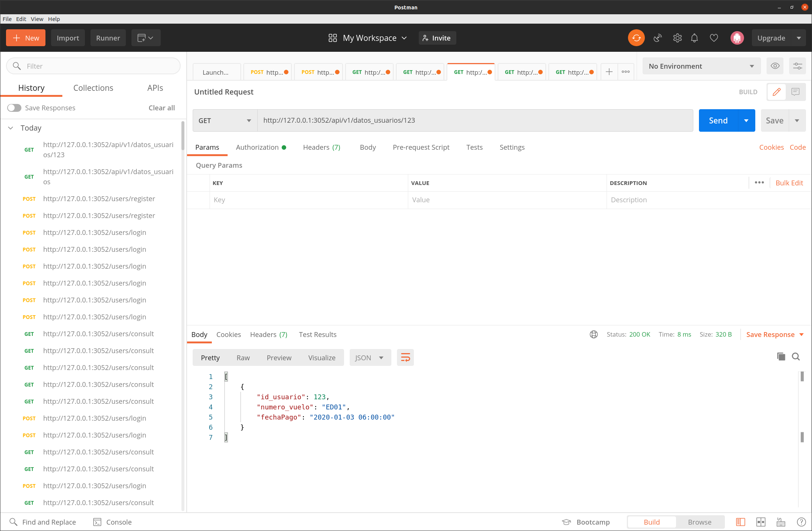Open Bootcamp in the status bar
Screen dimensions: 812x531
pyautogui.click(x=586, y=522)
